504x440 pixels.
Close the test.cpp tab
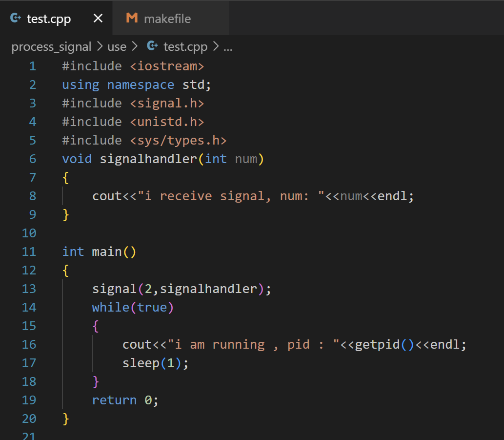click(x=98, y=19)
